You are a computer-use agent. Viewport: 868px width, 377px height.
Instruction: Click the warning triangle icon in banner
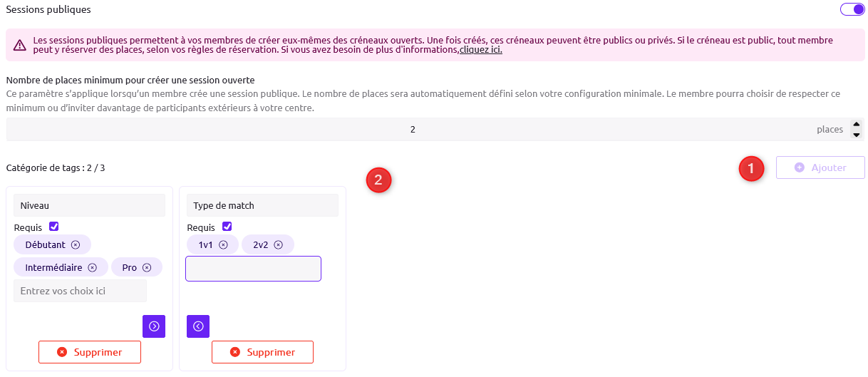pyautogui.click(x=20, y=45)
